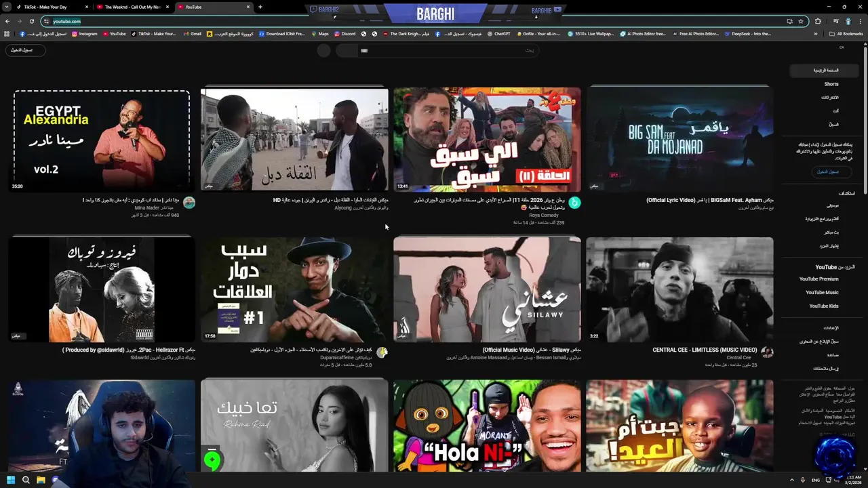Open YouTube Premium in the sidebar
Image resolution: width=868 pixels, height=488 pixels.
coord(818,279)
